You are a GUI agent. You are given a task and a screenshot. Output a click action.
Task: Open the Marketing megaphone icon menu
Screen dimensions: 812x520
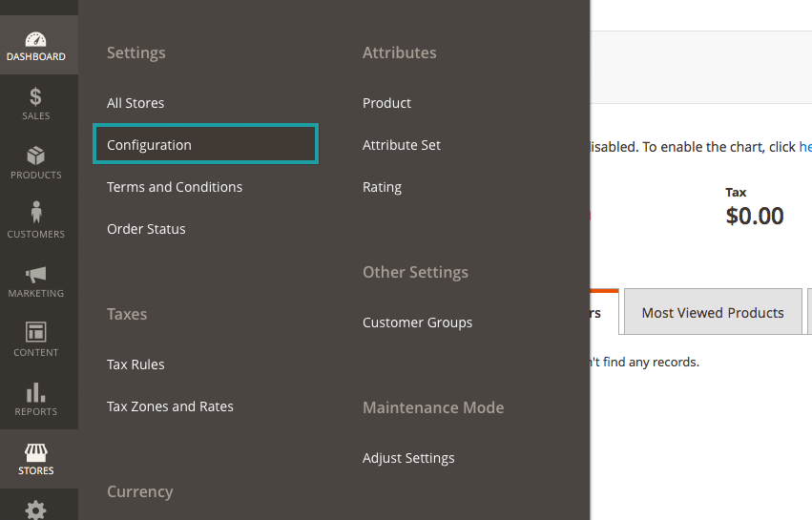[36, 275]
